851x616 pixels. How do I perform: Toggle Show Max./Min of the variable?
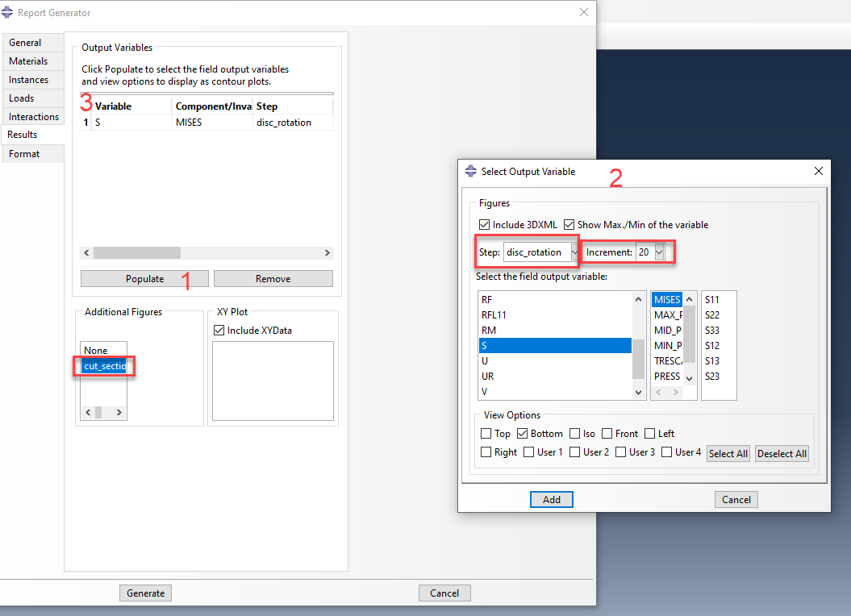coord(569,225)
